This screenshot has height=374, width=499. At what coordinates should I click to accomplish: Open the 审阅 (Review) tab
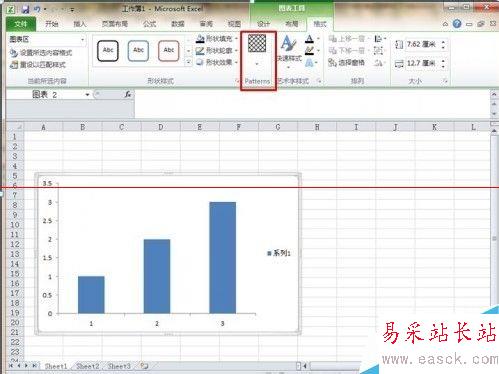click(206, 24)
